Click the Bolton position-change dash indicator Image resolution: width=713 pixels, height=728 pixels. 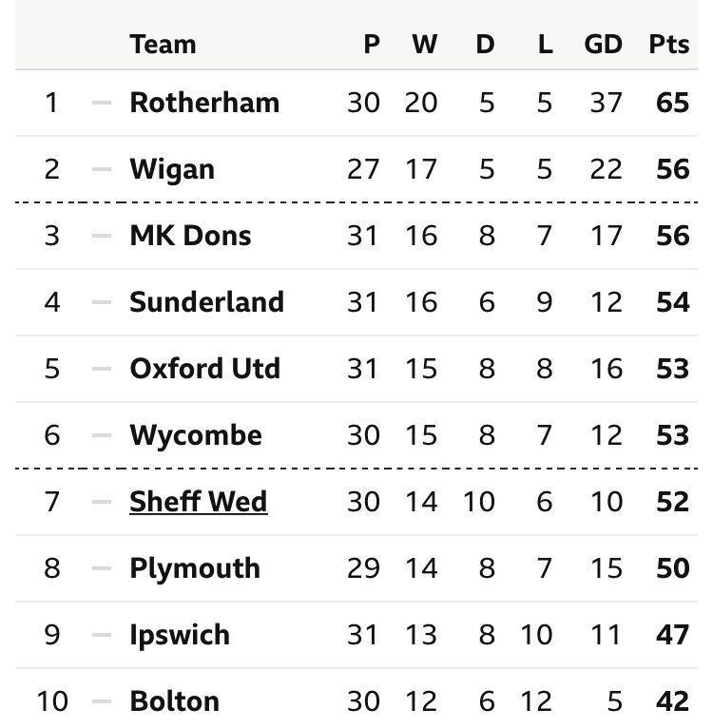pos(101,701)
